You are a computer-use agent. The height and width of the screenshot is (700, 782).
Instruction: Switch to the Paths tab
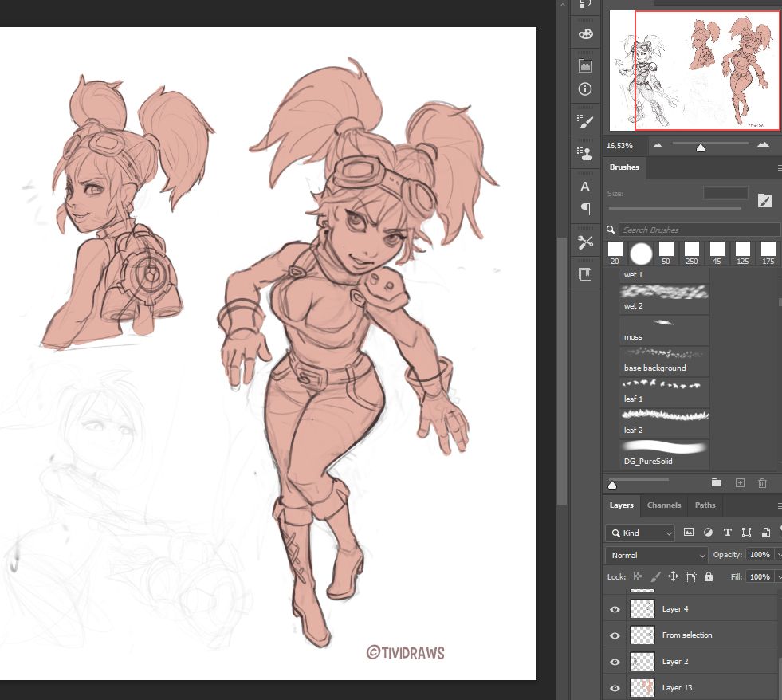705,505
